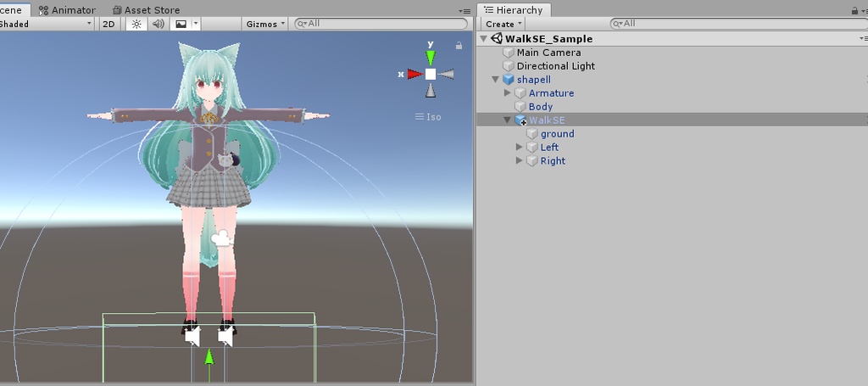Click the red X axis gizmo cone
This screenshot has height=386, width=868.
(x=415, y=74)
